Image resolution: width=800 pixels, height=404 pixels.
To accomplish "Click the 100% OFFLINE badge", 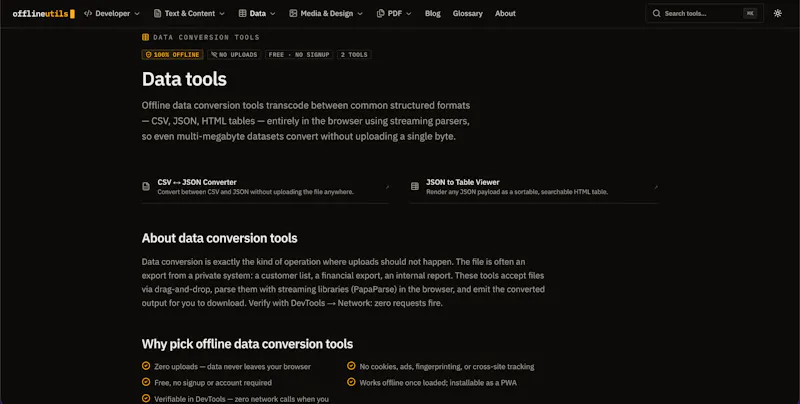I will (172, 55).
